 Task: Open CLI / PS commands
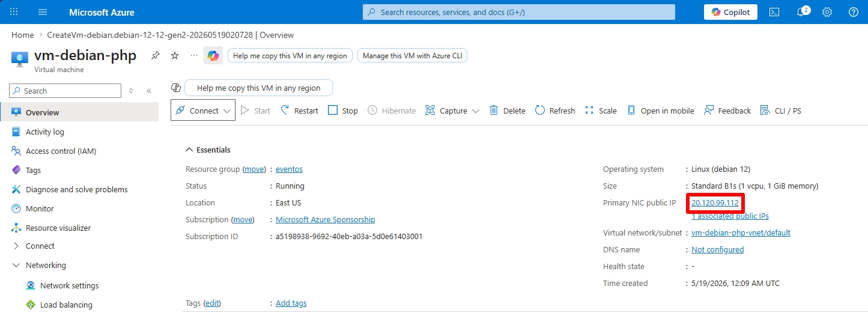click(781, 111)
